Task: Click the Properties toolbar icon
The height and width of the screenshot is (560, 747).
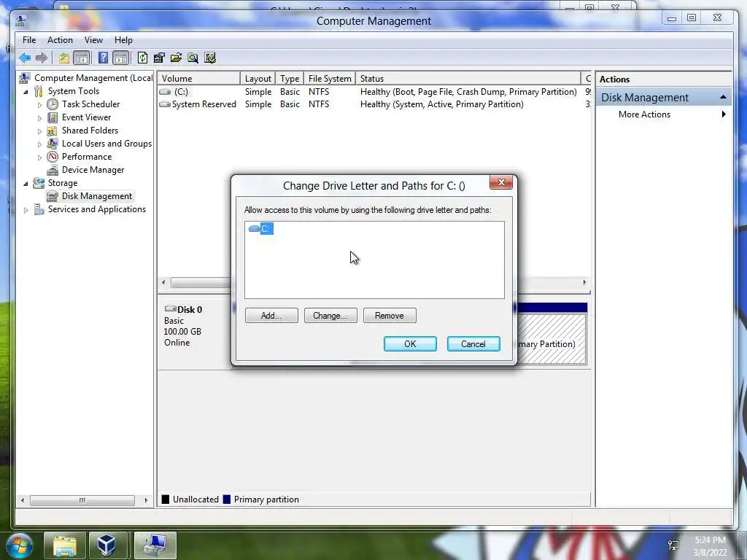Action: 159,58
